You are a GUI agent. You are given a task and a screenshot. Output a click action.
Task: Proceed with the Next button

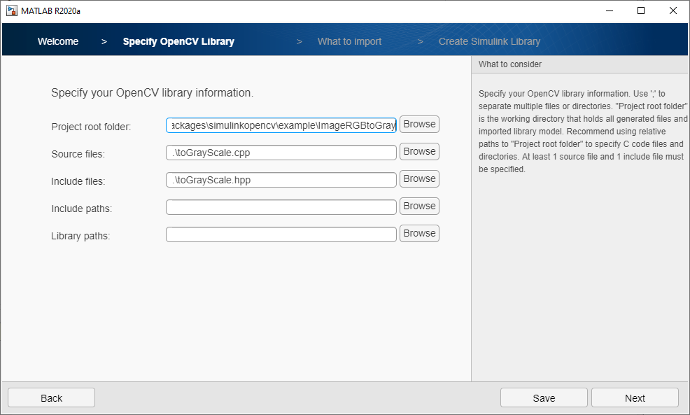coord(634,397)
